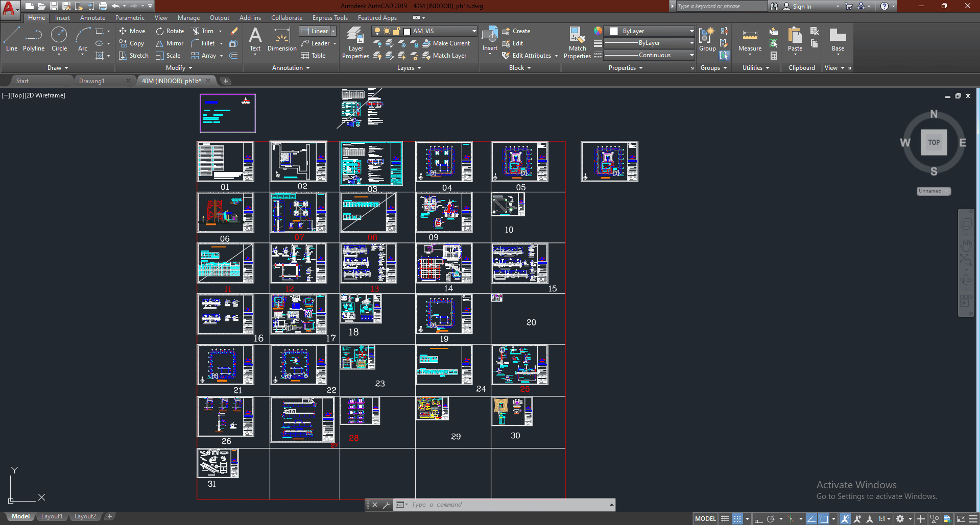
Task: Toggle ortho mode in status bar
Action: tap(758, 519)
